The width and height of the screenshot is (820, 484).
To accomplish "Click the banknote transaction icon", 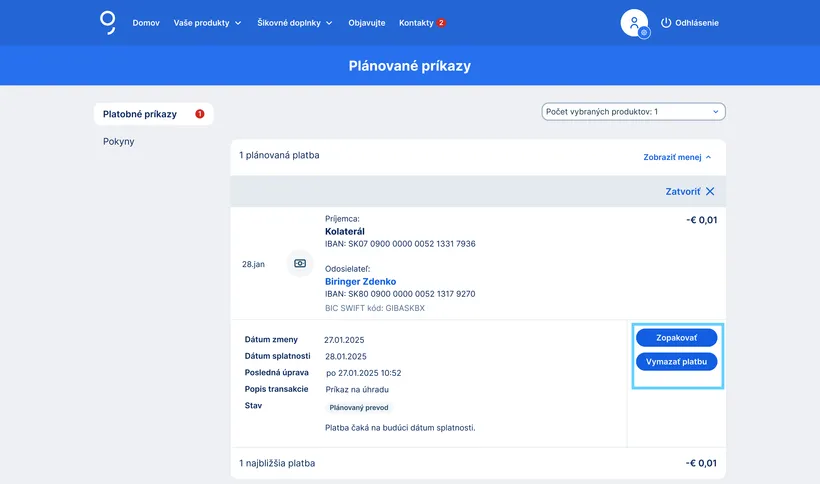I will (300, 264).
